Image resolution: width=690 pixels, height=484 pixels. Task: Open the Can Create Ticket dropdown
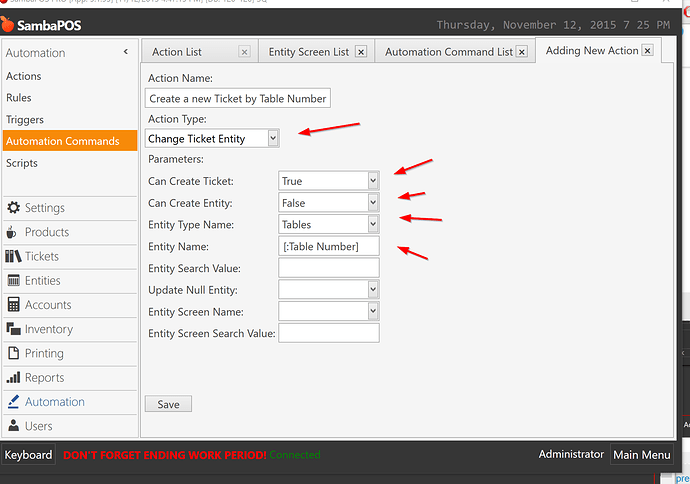pyautogui.click(x=373, y=181)
